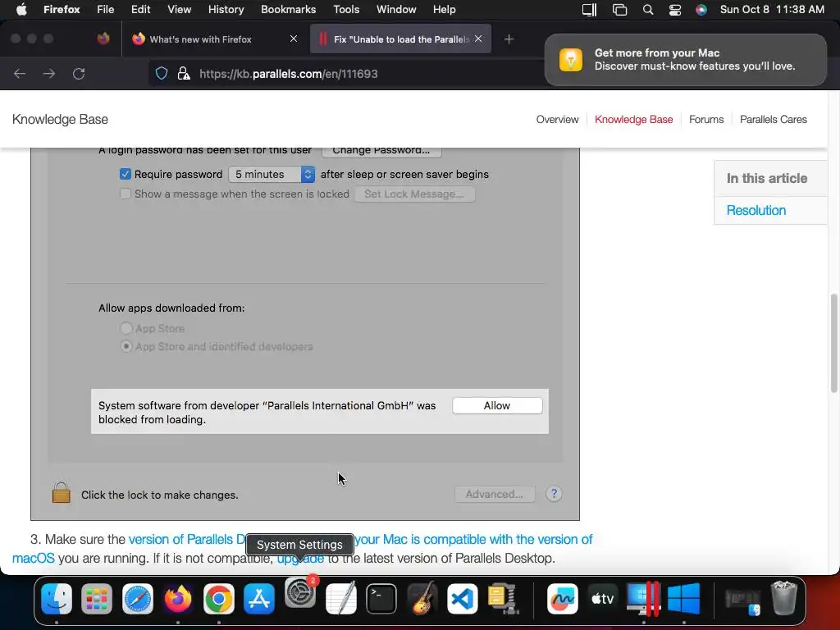The height and width of the screenshot is (630, 840).
Task: Click the Set Lock Message button
Action: click(x=414, y=194)
